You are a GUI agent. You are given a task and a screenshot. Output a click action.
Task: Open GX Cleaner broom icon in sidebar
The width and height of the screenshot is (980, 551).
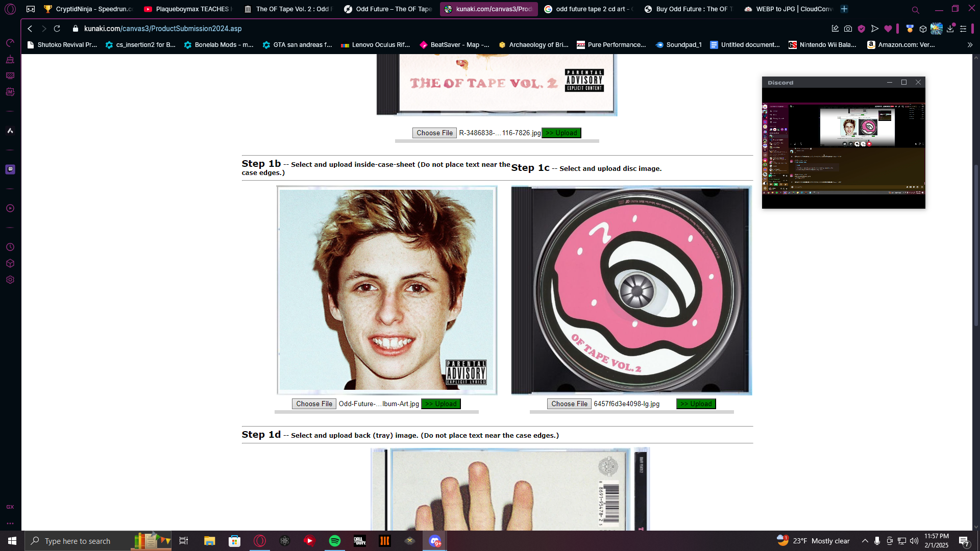tap(10, 60)
